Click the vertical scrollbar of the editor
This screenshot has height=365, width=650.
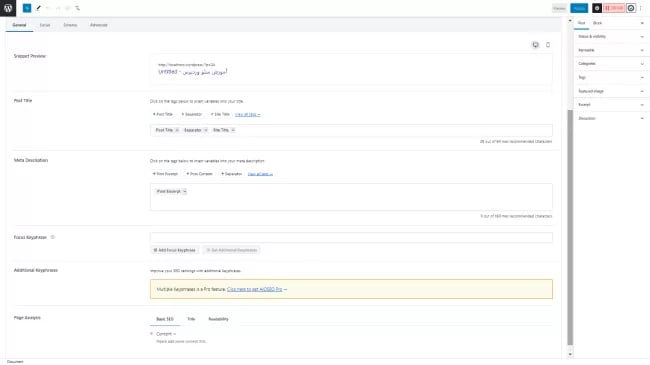pyautogui.click(x=570, y=227)
